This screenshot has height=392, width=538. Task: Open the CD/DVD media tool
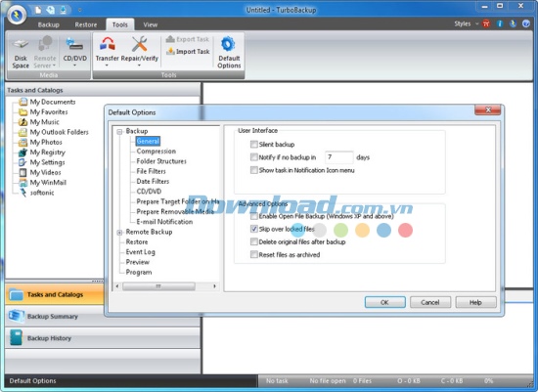[74, 52]
